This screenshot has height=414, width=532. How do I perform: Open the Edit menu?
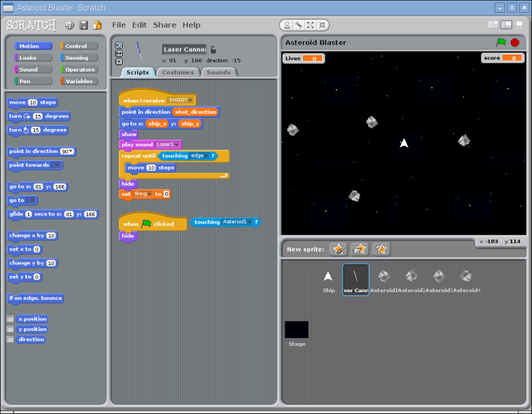pyautogui.click(x=139, y=25)
